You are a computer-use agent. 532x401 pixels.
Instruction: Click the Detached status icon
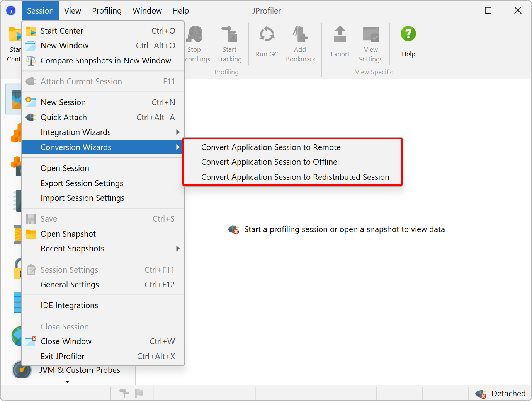click(481, 394)
